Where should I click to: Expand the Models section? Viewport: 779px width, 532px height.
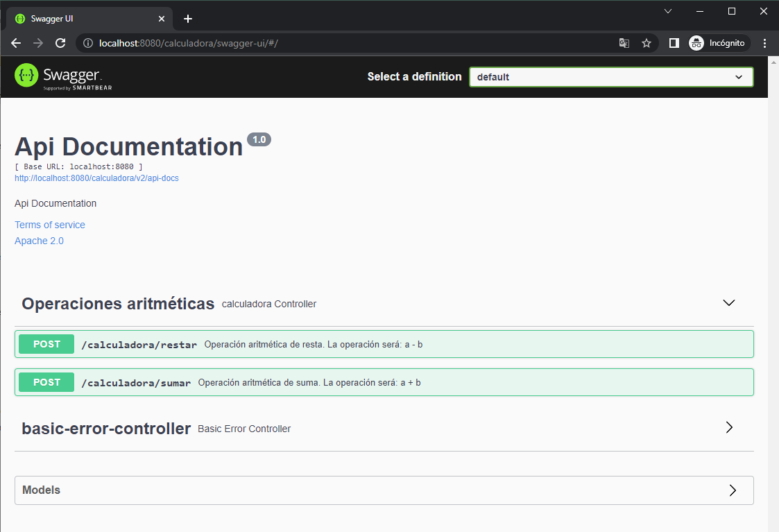click(732, 490)
